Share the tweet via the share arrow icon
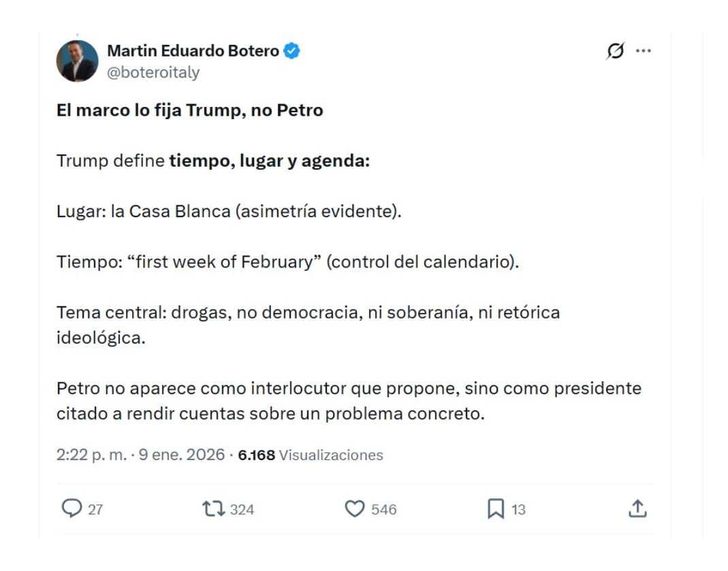Screen dimensions: 728x571 coord(637,508)
